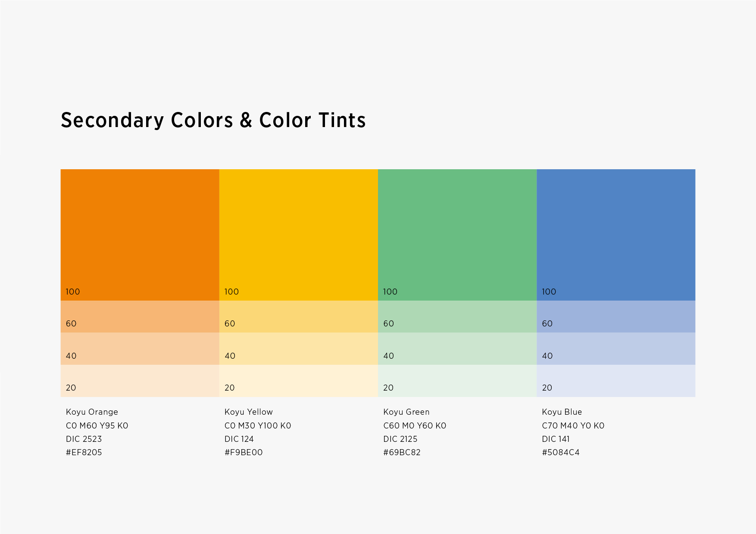Screen dimensions: 756x534
Task: Select the yellow 40 tint swatch
Action: point(298,348)
